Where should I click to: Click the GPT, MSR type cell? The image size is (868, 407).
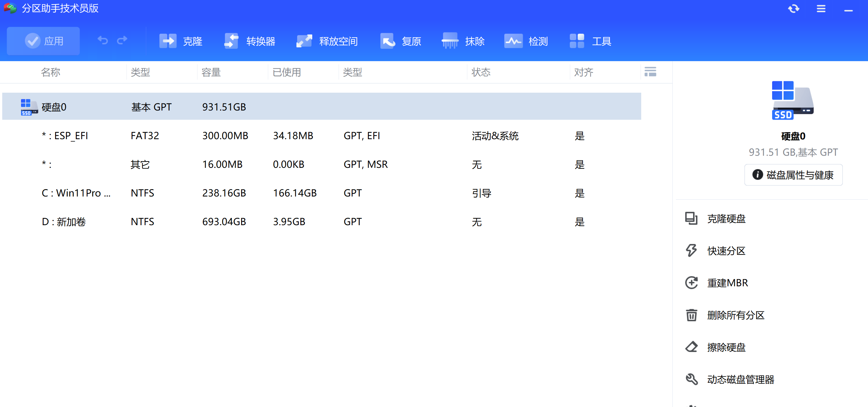click(x=366, y=164)
